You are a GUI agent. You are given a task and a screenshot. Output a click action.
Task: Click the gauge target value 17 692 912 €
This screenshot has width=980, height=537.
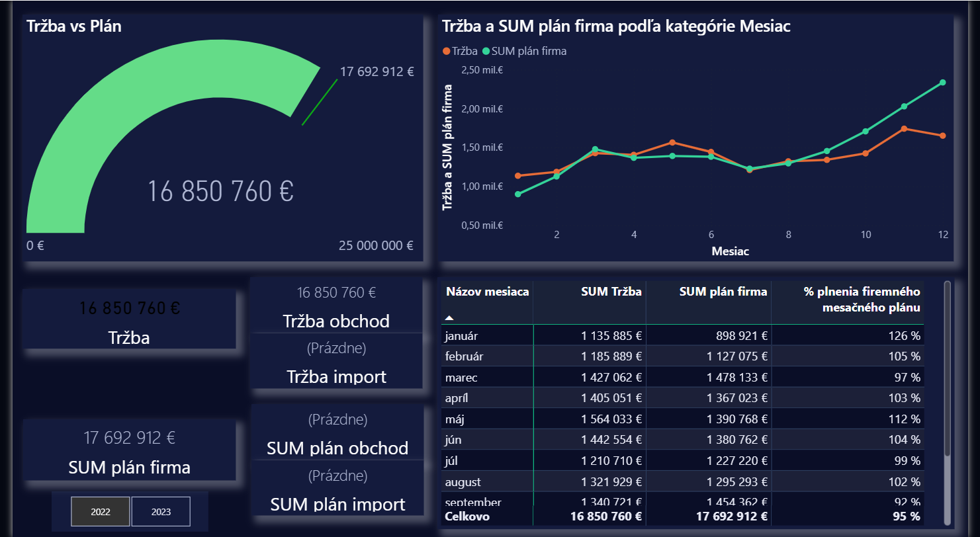[377, 71]
